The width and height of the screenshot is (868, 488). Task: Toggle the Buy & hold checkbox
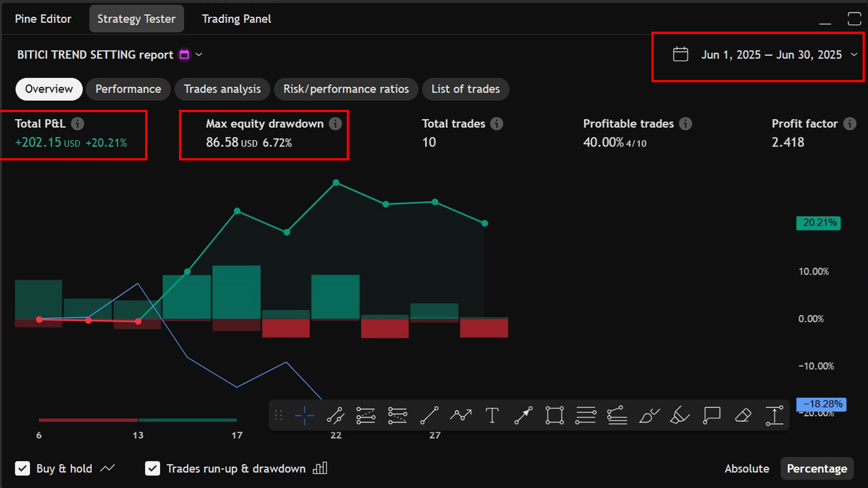click(x=23, y=469)
